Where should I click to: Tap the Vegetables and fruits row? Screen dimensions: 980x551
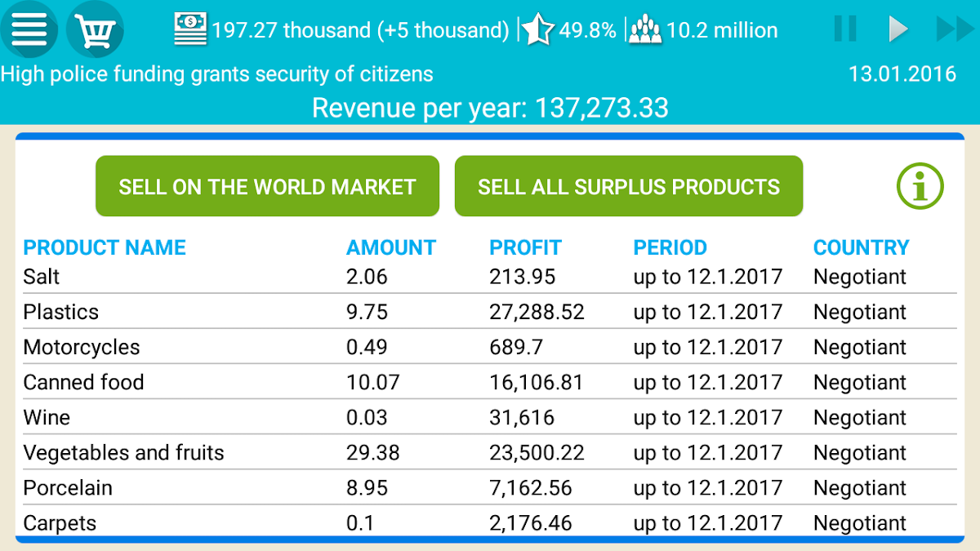(x=488, y=452)
